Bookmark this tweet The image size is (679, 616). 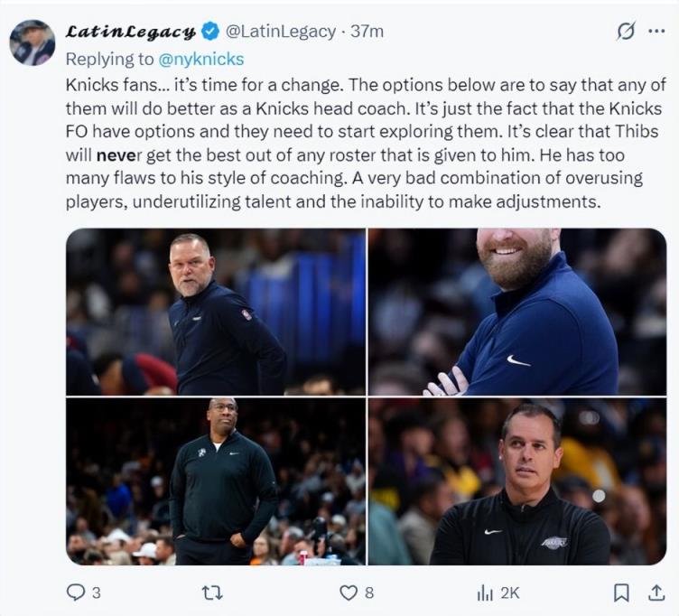621,593
